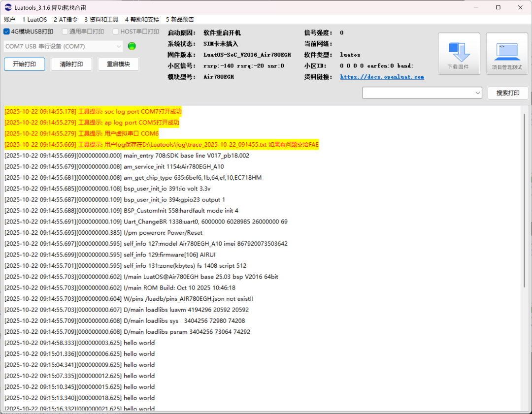Viewport: 532px width, 414px height.
Task: Click the 重启模块 button
Action: click(x=118, y=64)
